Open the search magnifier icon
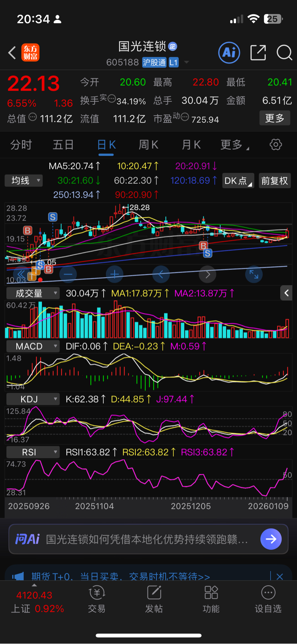 pos(284,53)
